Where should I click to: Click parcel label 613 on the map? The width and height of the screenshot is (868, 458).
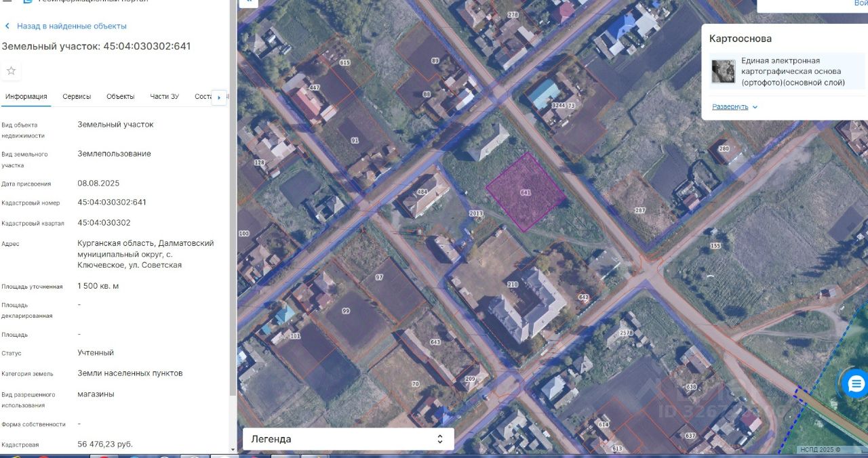pyautogui.click(x=617, y=449)
